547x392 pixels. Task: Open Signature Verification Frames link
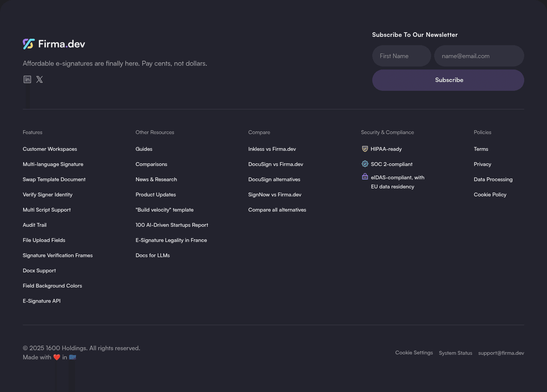pos(58,255)
